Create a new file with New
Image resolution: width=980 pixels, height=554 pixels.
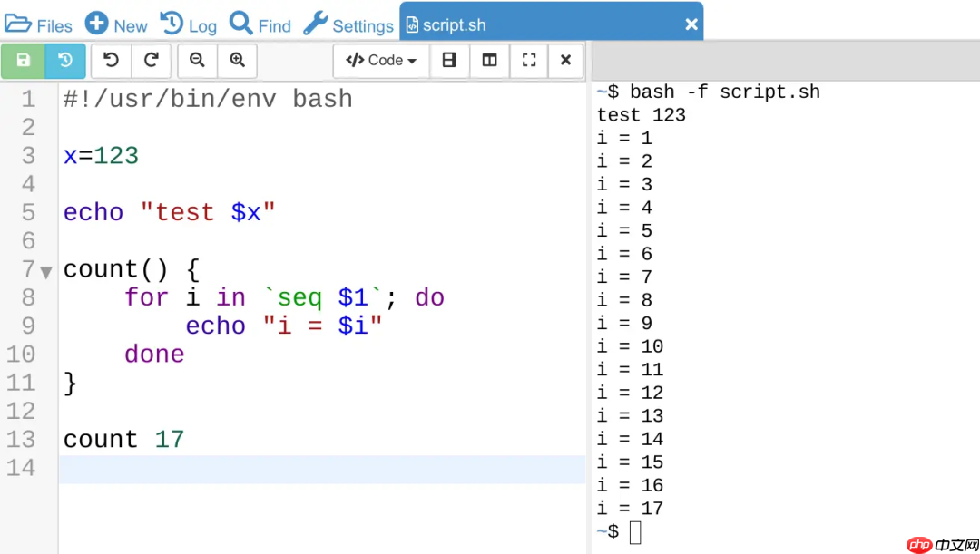(116, 25)
